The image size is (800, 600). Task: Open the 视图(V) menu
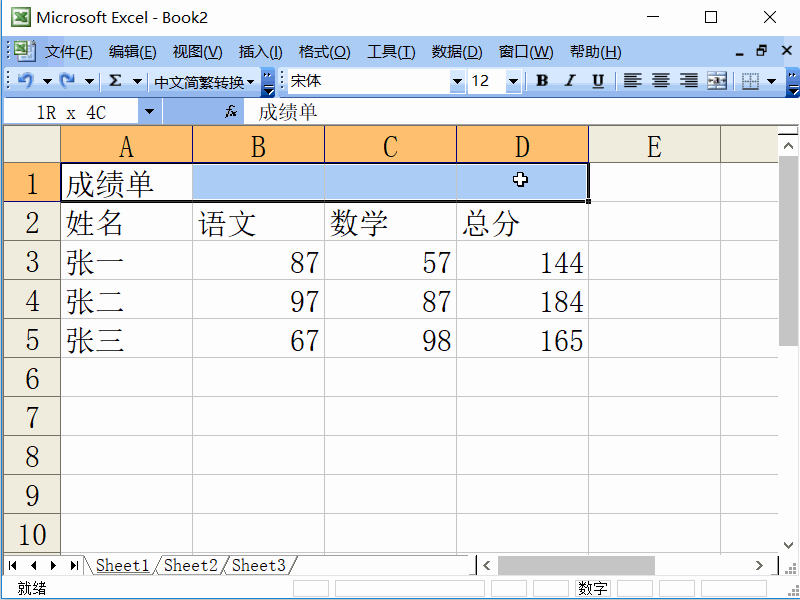point(197,52)
